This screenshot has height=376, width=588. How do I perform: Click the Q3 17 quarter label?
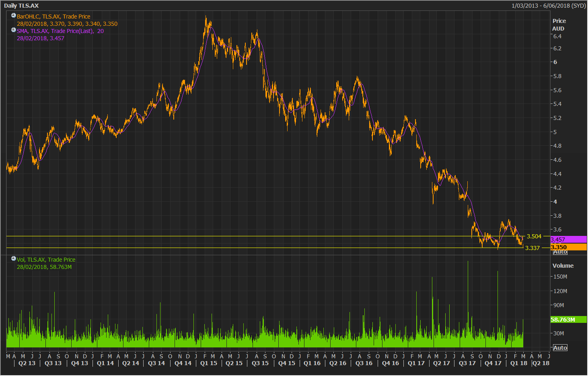click(467, 363)
